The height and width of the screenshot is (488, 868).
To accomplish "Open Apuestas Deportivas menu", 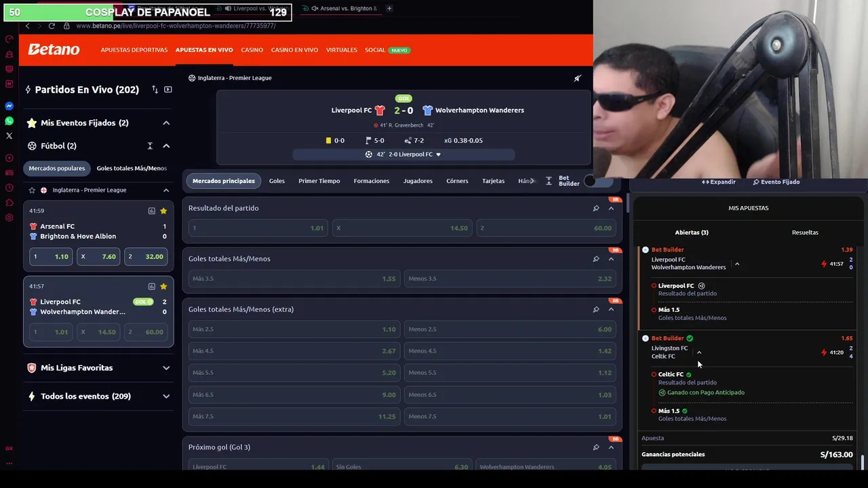I will coord(134,50).
